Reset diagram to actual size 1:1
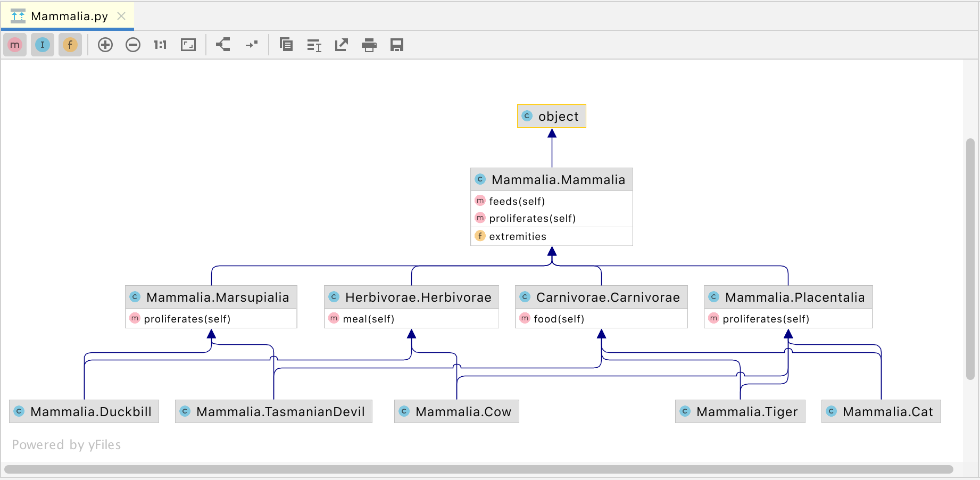 point(160,45)
